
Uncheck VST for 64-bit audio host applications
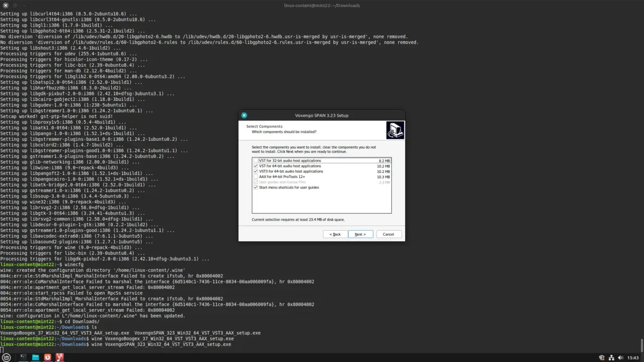[x=256, y=166]
